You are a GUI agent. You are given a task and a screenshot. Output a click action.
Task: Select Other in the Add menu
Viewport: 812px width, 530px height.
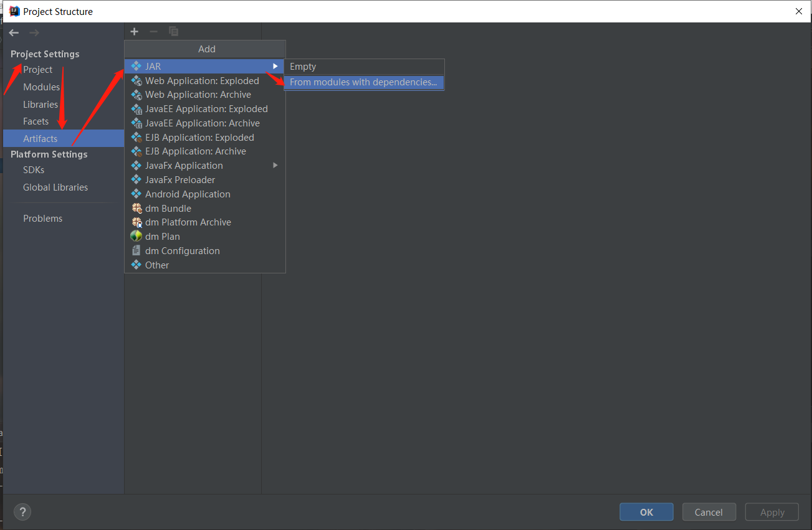coord(205,265)
